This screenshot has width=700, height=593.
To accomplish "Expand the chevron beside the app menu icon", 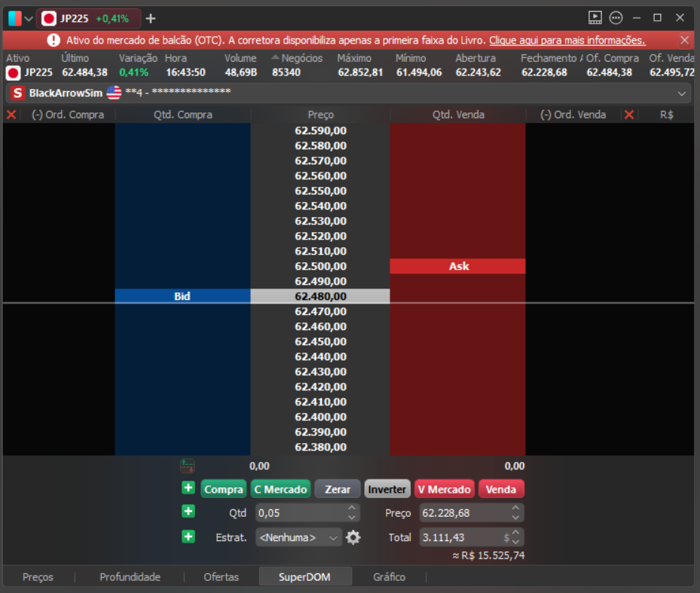I will [x=29, y=19].
